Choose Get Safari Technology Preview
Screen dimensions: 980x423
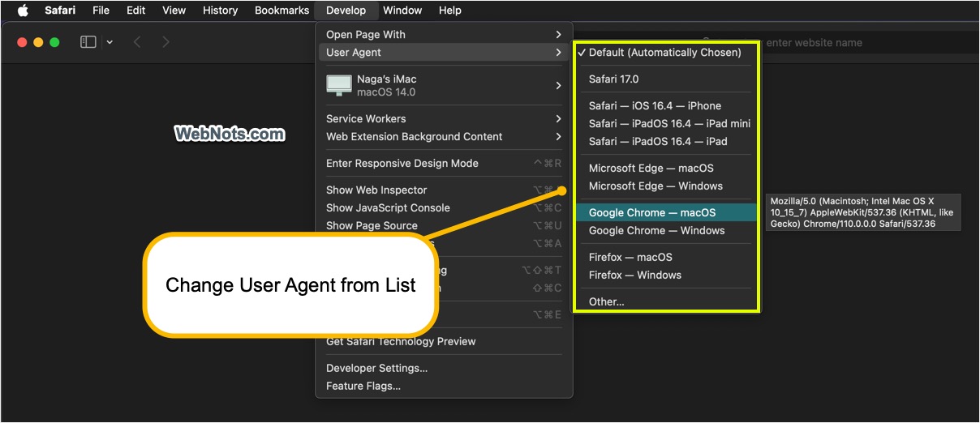[444, 341]
